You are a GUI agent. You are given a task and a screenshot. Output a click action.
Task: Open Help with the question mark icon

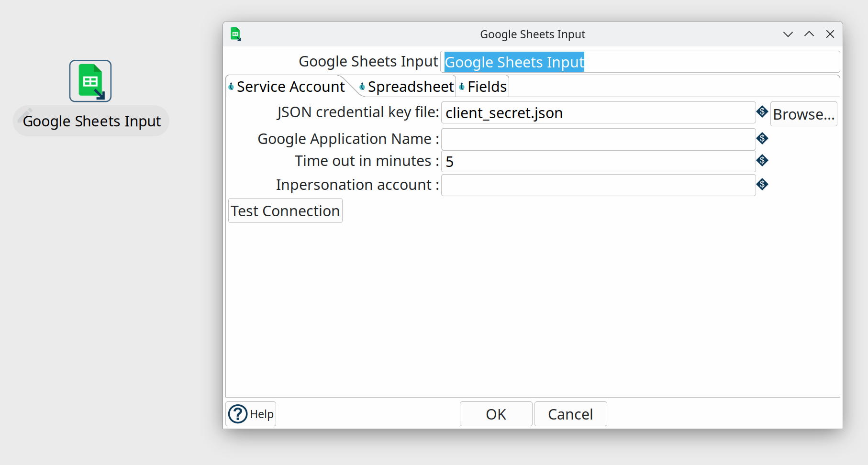coord(238,414)
